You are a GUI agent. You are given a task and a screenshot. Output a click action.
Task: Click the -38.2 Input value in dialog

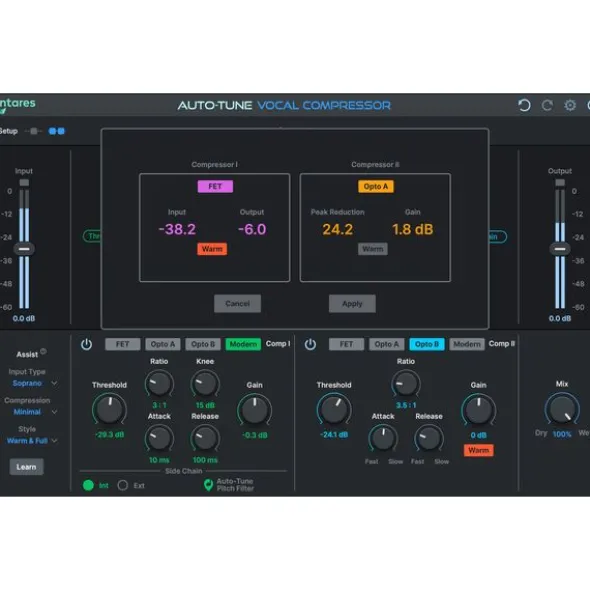click(x=177, y=229)
